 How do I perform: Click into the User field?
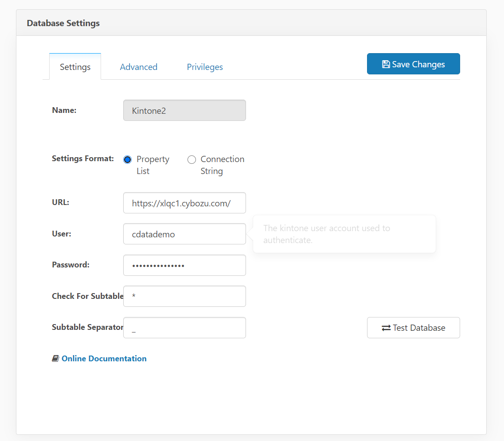(x=184, y=234)
